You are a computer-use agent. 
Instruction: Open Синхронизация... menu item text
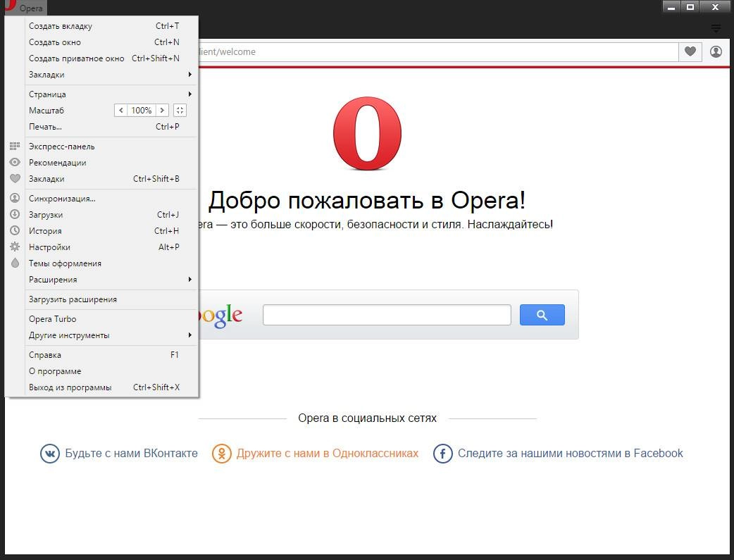(x=62, y=199)
